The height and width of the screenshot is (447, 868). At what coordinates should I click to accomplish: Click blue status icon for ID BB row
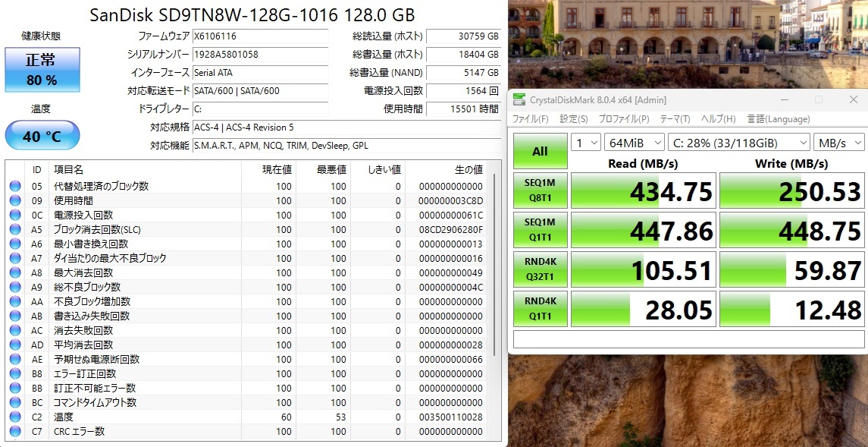pyautogui.click(x=15, y=388)
